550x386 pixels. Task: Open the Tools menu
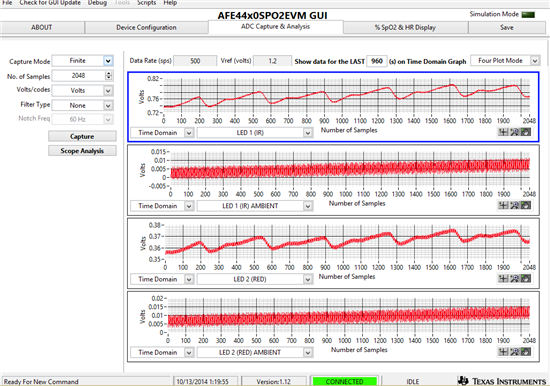(x=122, y=2)
